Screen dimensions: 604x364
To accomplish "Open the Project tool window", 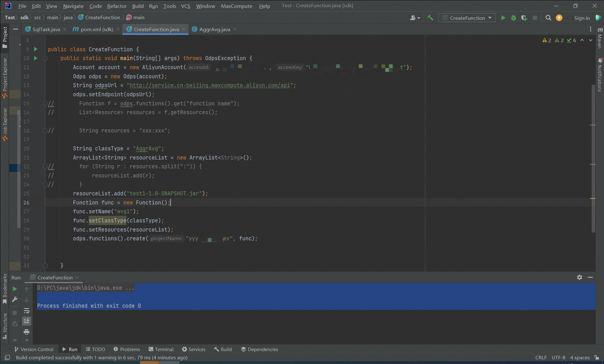I will tap(5, 37).
